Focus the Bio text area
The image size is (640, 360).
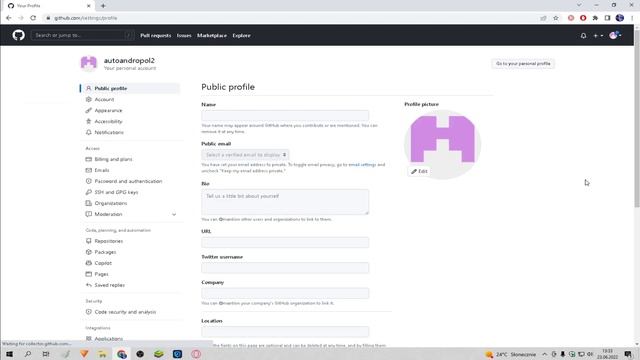coord(285,202)
